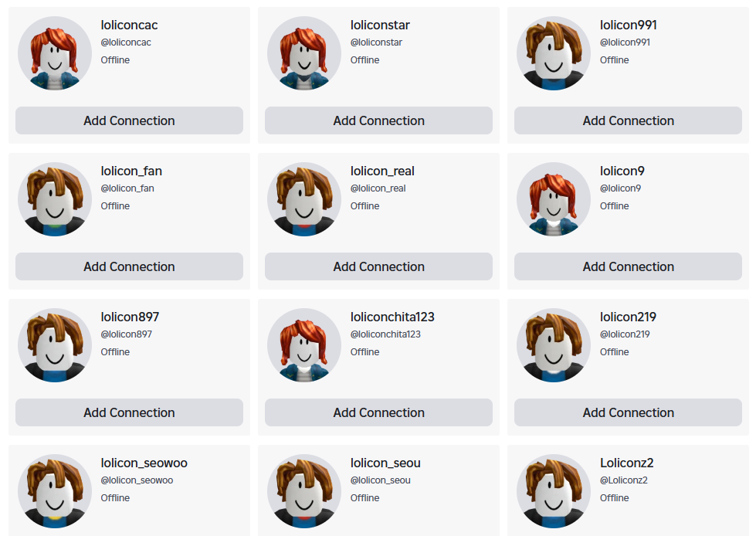Select the handle text @lolicon_real
Image resolution: width=756 pixels, height=536 pixels.
point(378,188)
